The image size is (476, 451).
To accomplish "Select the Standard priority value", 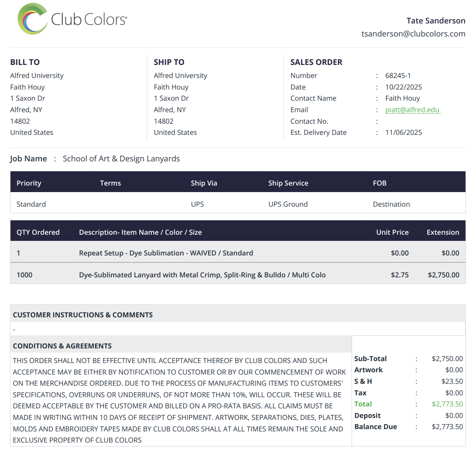I will tap(31, 204).
